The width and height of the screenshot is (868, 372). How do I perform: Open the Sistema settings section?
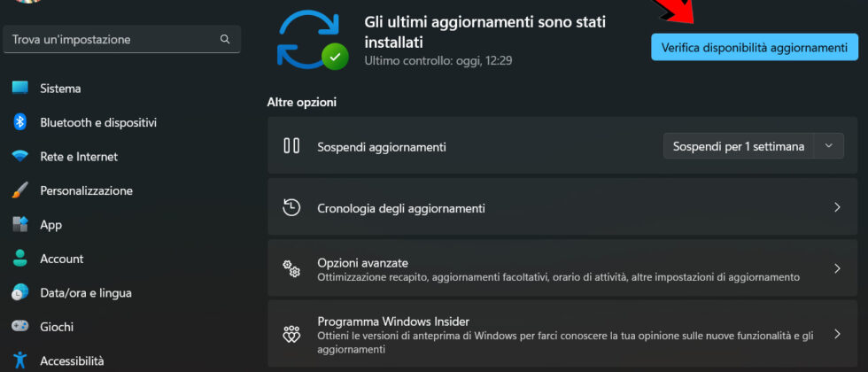[60, 89]
